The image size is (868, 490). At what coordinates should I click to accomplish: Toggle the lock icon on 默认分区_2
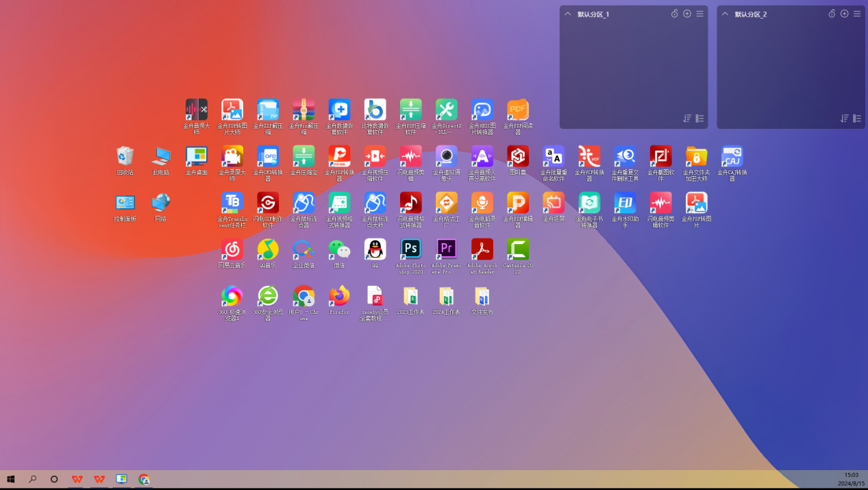click(832, 14)
